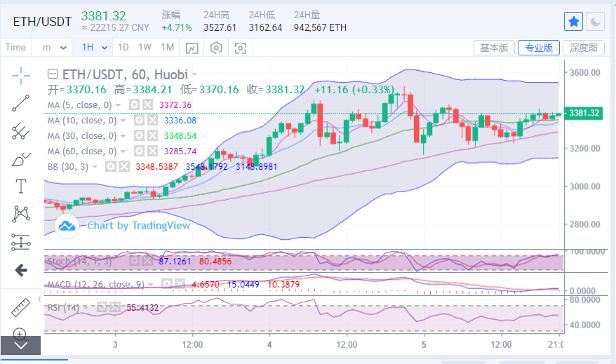Screen dimensions: 616x364
Task: Select the XABCD pattern tool
Action: (21, 214)
